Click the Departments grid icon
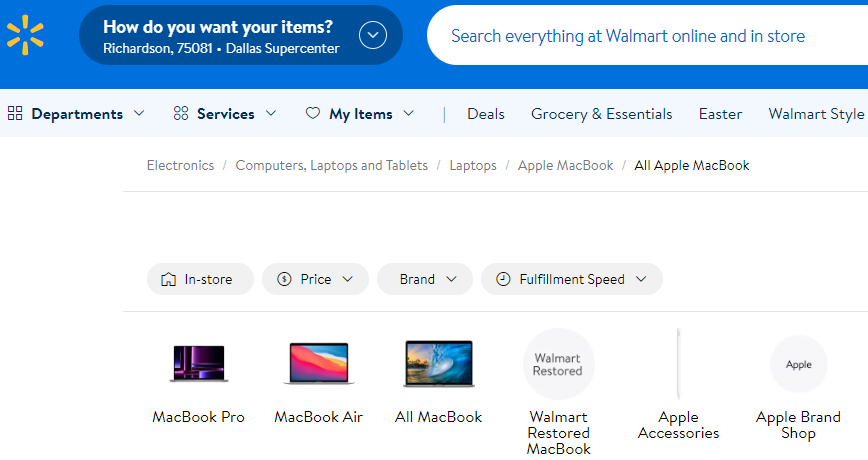This screenshot has height=460, width=868. coord(15,114)
